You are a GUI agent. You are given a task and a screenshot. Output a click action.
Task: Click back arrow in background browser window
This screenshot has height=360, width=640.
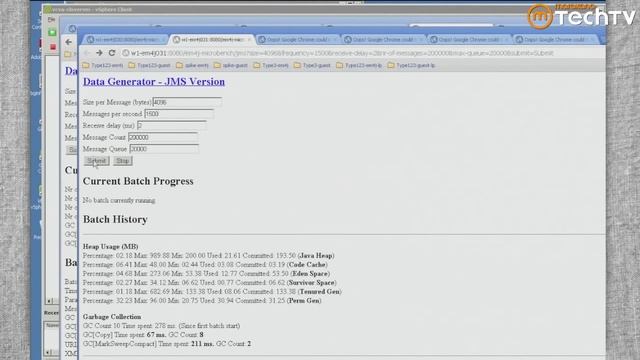[x=68, y=42]
